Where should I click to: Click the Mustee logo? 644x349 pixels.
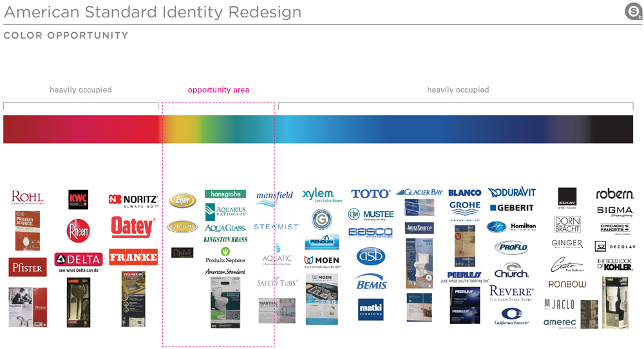pos(371,214)
